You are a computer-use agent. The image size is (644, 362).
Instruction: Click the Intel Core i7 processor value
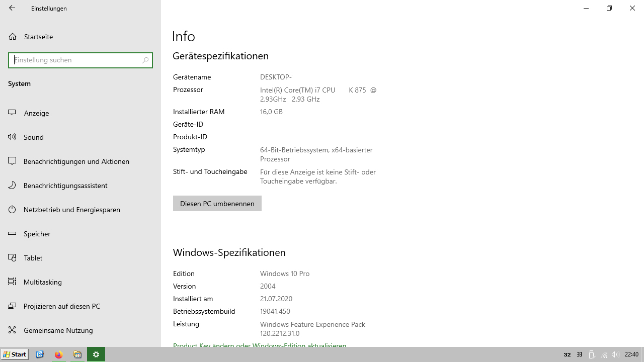click(x=318, y=95)
